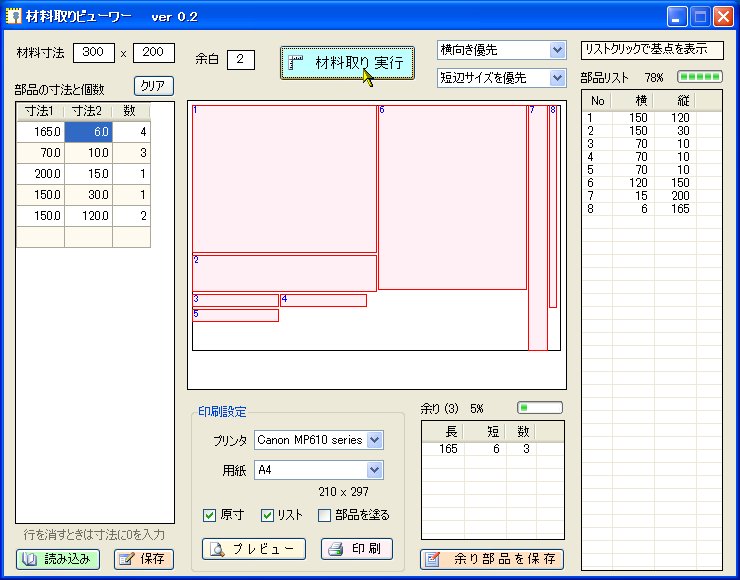This screenshot has width=740, height=580.
Task: Open the 用紙 A4 paper dropdown
Action: pyautogui.click(x=375, y=470)
